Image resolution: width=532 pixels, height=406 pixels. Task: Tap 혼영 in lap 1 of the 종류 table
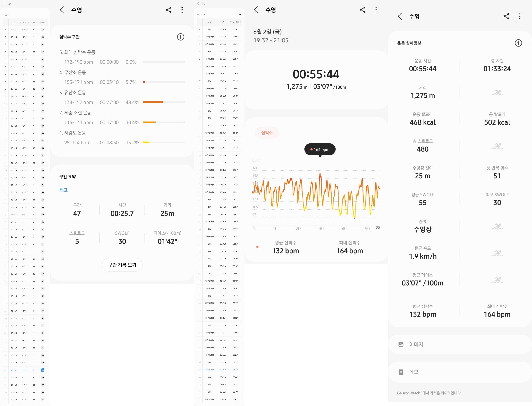(x=210, y=29)
